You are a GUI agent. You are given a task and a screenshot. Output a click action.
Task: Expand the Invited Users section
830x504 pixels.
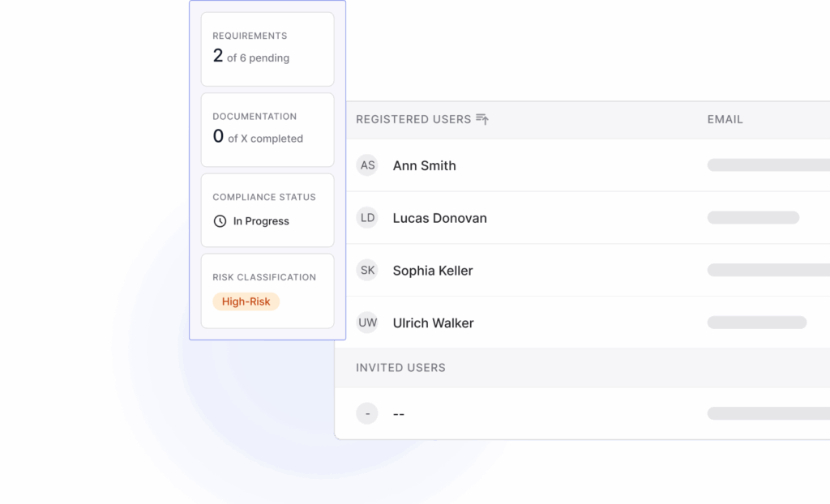pos(400,367)
